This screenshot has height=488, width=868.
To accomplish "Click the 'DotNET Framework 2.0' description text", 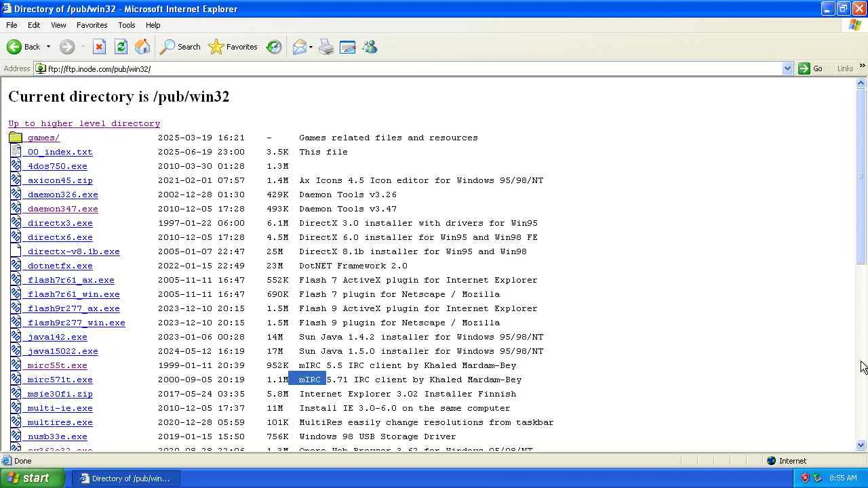I will pyautogui.click(x=353, y=266).
